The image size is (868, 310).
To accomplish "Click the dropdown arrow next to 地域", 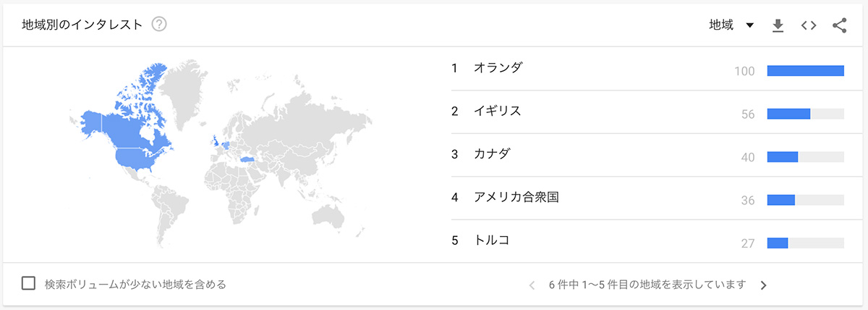I will (x=749, y=25).
